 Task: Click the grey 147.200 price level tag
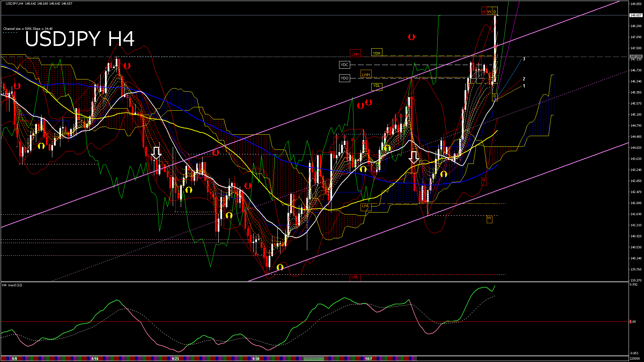point(636,56)
